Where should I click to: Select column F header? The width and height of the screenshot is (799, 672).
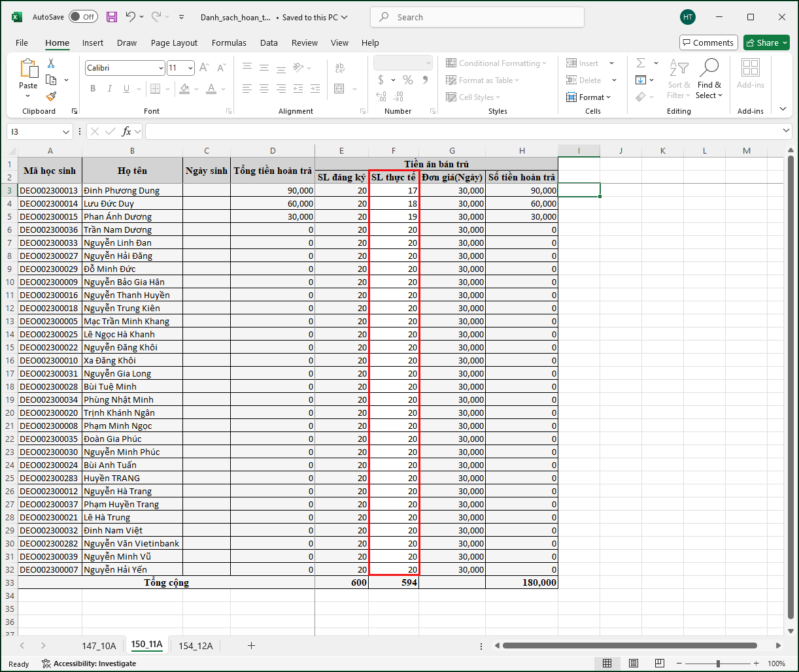click(x=394, y=151)
